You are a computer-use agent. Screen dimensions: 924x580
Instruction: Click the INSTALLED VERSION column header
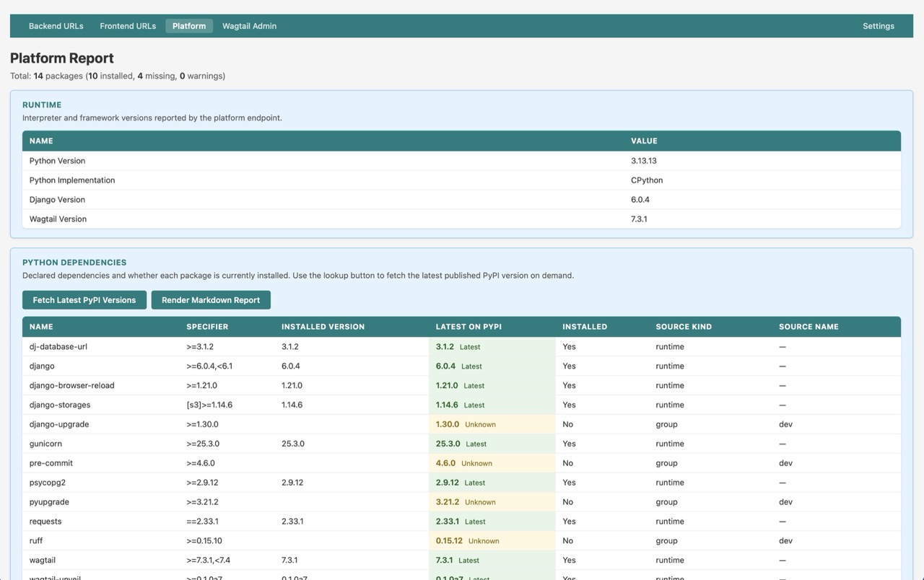[323, 327]
